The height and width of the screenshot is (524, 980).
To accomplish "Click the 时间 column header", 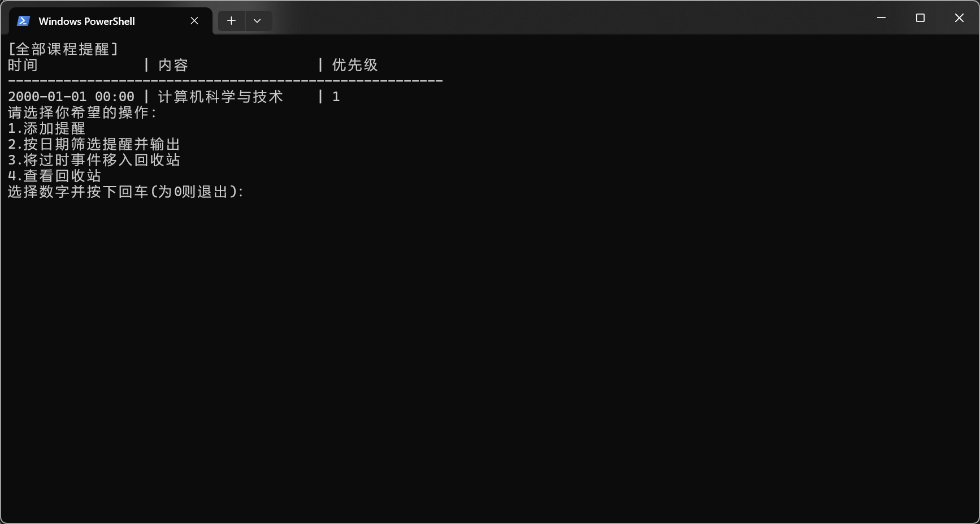I will click(23, 65).
